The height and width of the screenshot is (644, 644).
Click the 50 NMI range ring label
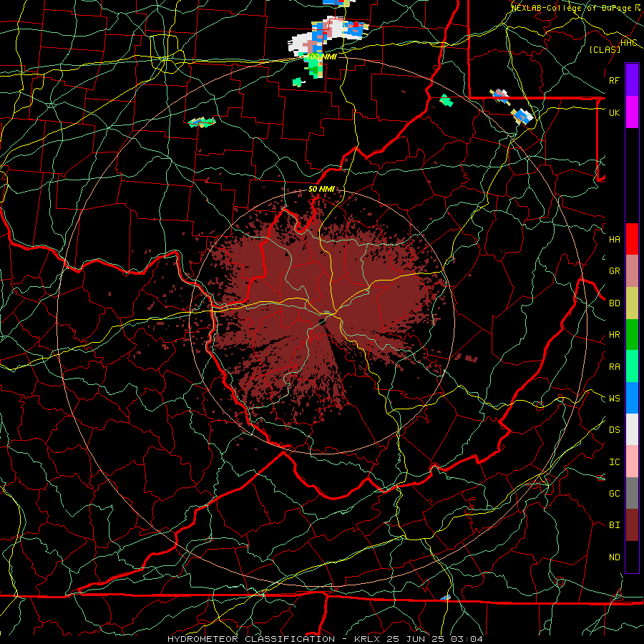(321, 189)
